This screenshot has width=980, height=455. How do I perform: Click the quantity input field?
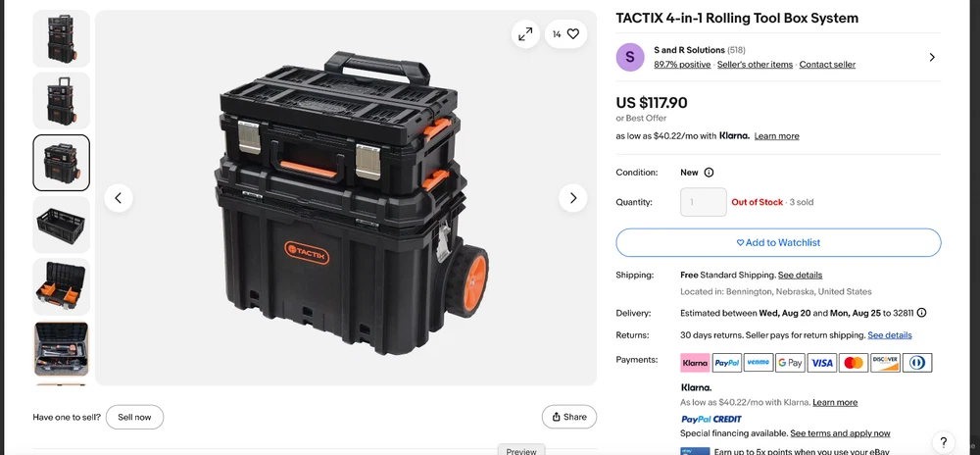coord(703,202)
